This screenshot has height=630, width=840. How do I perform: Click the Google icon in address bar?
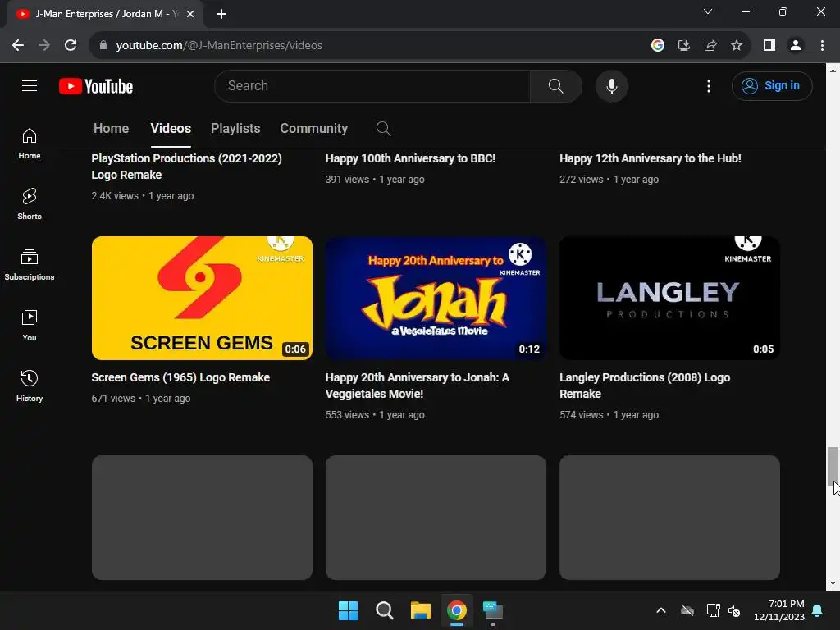(657, 46)
